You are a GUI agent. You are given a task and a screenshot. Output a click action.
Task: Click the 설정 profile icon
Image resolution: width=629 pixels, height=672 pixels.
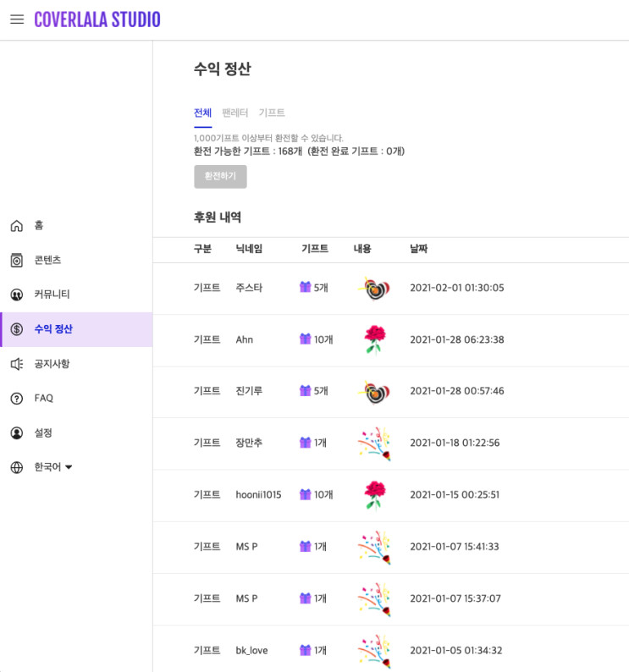(x=17, y=432)
